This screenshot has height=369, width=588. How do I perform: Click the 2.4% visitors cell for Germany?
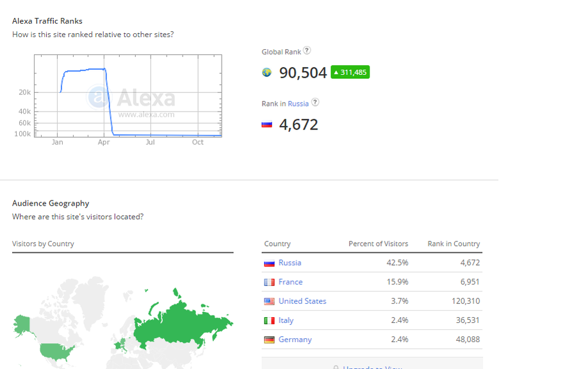pyautogui.click(x=400, y=340)
